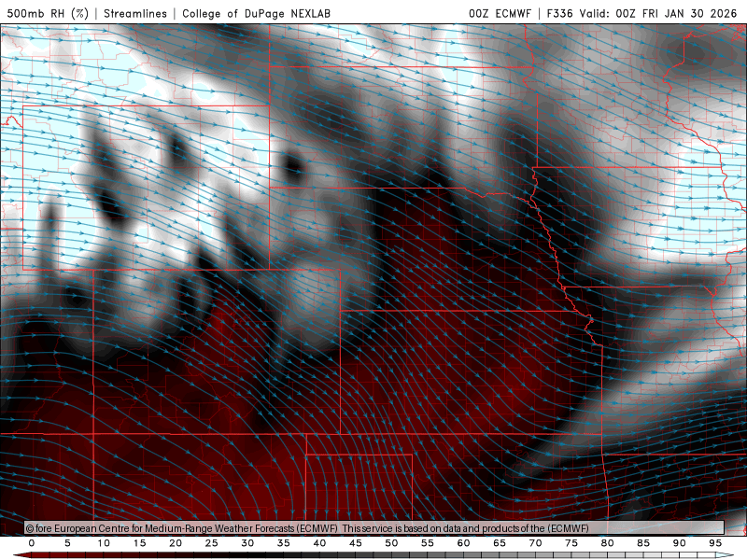Click the "40" value on the color scale

pos(319,543)
